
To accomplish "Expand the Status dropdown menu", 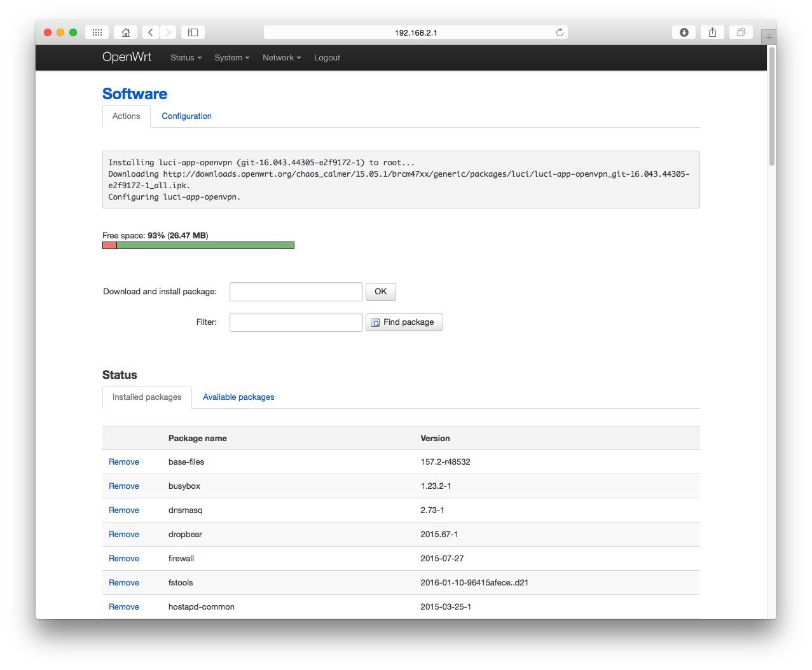I will coord(186,58).
